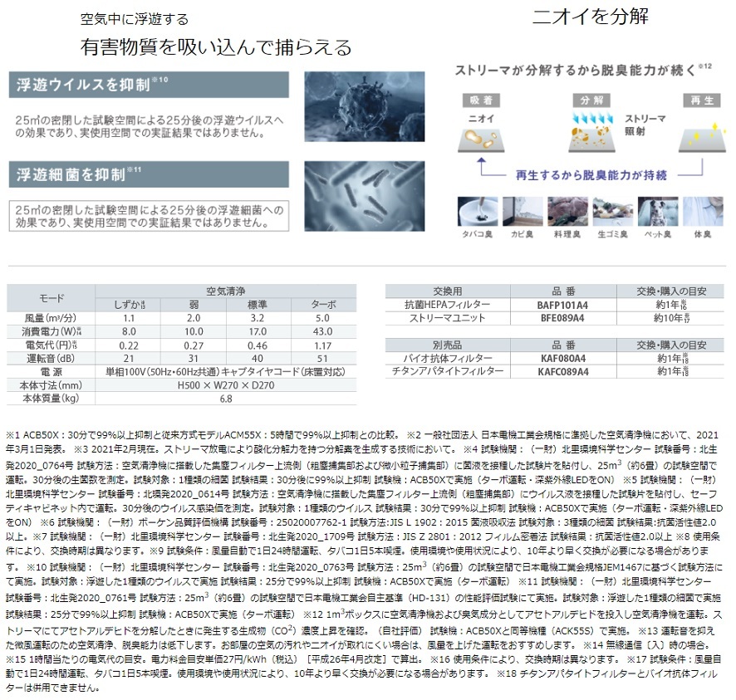Open the floating virus microscope image
The width and height of the screenshot is (736, 700).
pyautogui.click(x=364, y=106)
